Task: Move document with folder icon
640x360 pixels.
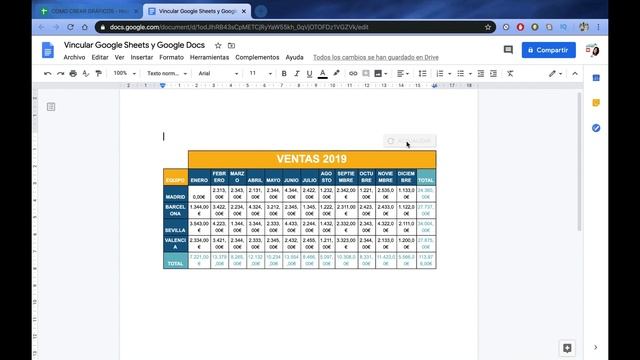Action: [x=231, y=45]
